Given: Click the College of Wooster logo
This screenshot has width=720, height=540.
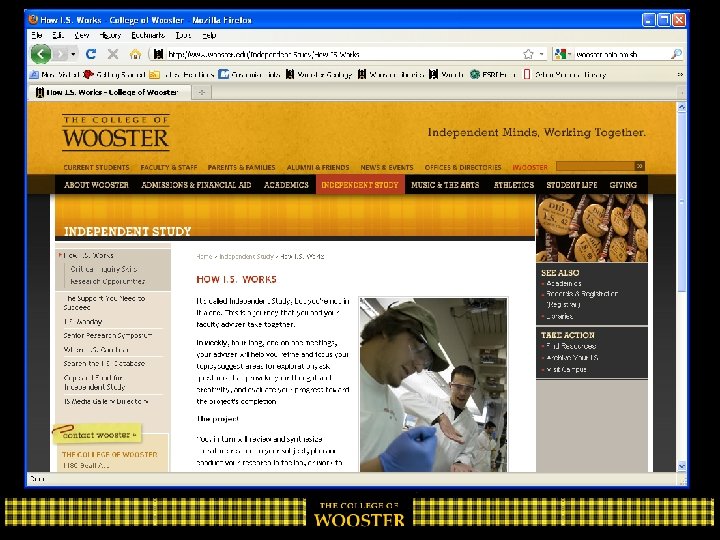Looking at the screenshot, I should pyautogui.click(x=116, y=133).
